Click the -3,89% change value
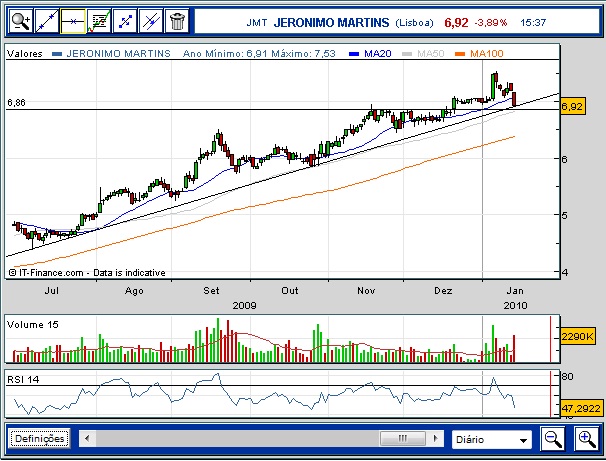 point(490,22)
